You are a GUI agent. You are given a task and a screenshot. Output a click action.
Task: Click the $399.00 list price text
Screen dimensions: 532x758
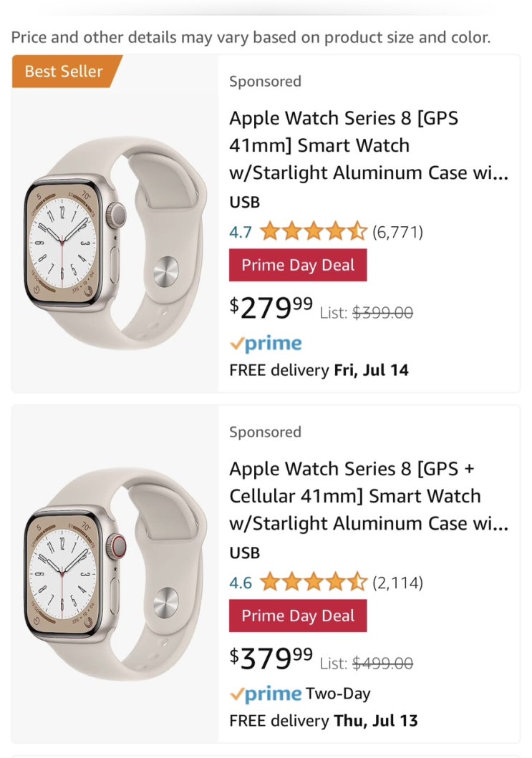pyautogui.click(x=383, y=313)
